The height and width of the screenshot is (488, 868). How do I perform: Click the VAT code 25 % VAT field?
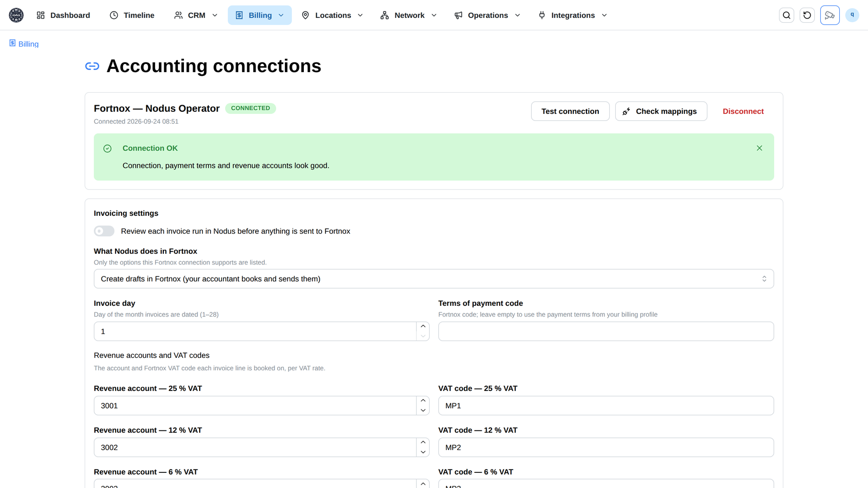coord(606,406)
